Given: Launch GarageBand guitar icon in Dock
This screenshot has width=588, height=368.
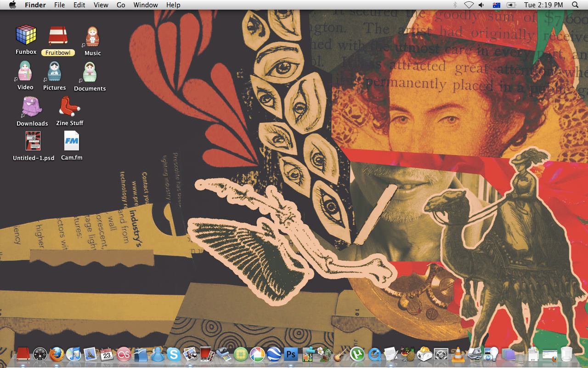Looking at the screenshot, I should click(341, 354).
